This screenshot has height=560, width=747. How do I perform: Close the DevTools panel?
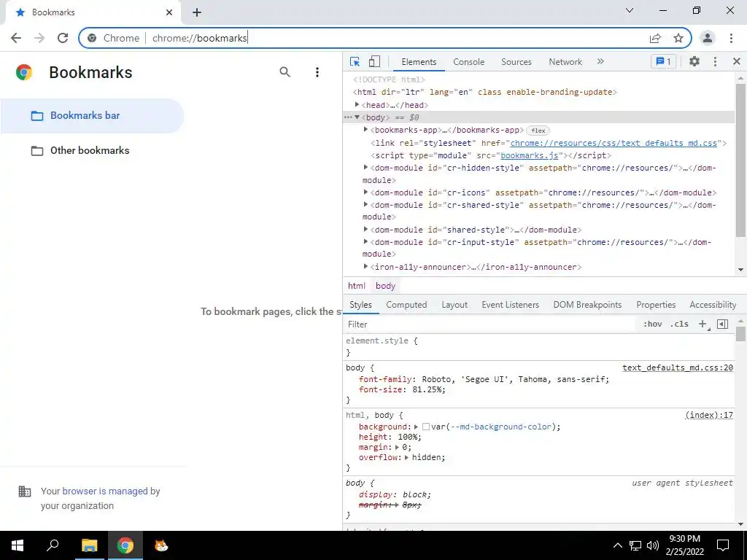click(x=737, y=61)
